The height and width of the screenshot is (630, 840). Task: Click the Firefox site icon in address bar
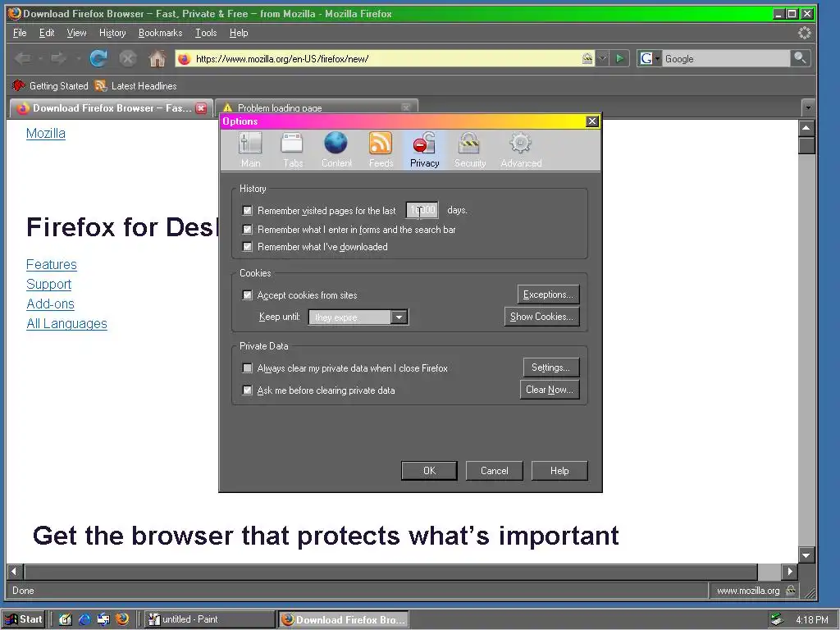tap(185, 59)
